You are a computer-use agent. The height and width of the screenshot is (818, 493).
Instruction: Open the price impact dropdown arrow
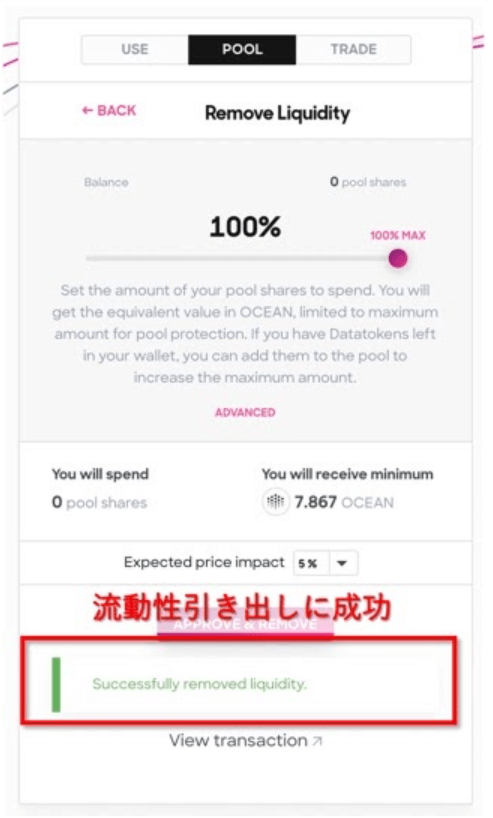pyautogui.click(x=342, y=563)
